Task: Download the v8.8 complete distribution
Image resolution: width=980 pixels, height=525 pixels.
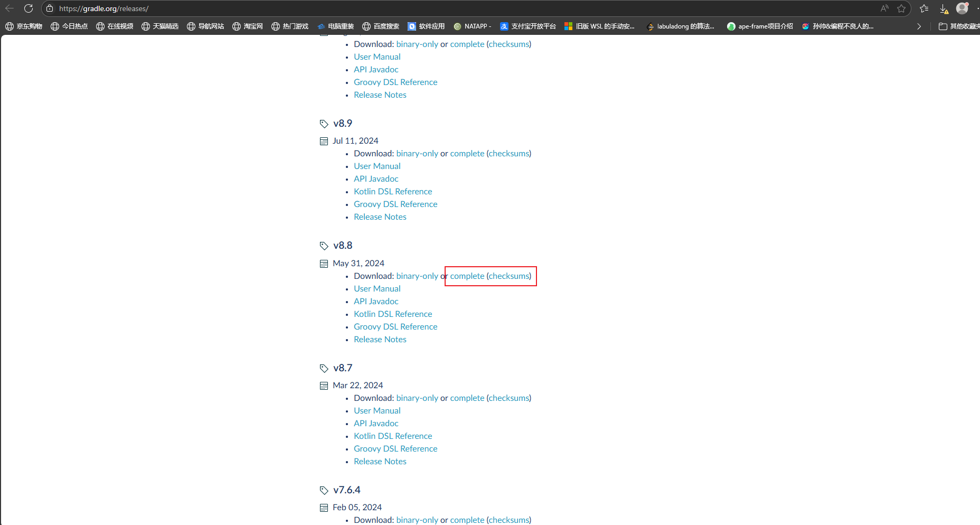Action: tap(467, 276)
